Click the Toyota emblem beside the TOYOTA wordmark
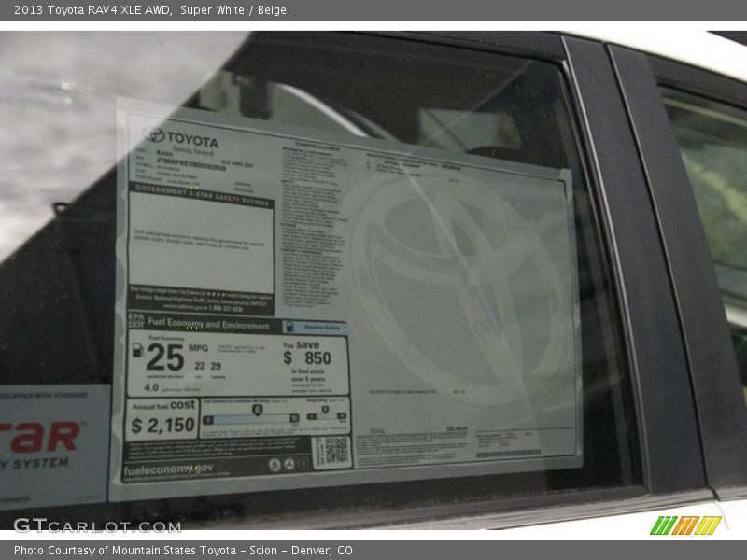The image size is (747, 560). click(x=153, y=134)
